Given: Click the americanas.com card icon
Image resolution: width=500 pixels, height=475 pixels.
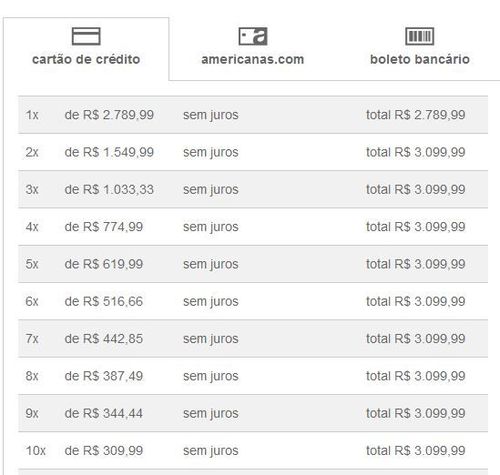Looking at the screenshot, I should coord(253,36).
